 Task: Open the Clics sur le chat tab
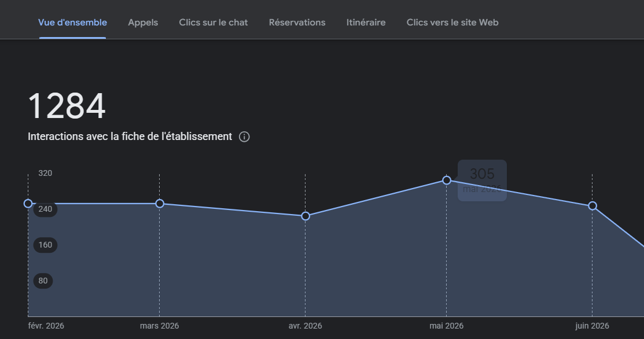[x=213, y=23]
